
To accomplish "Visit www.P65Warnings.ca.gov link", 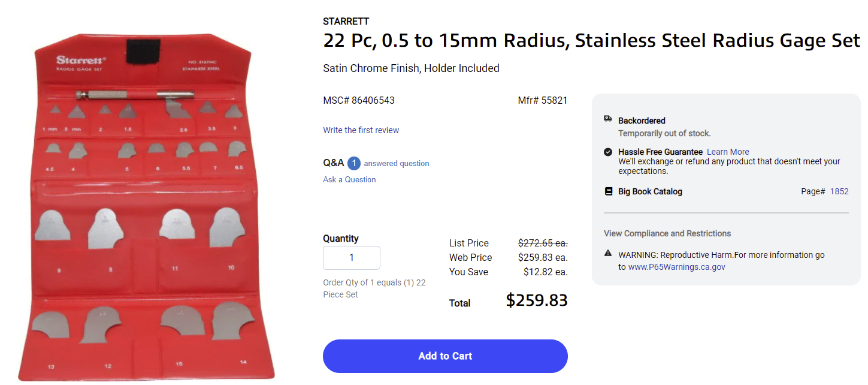I will click(x=676, y=267).
